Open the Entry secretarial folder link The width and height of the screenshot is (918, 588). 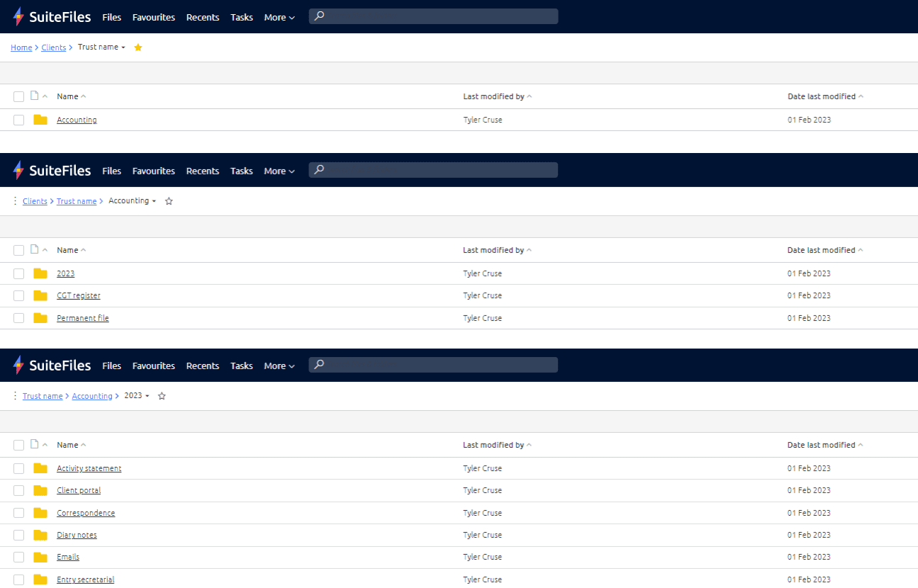[86, 579]
